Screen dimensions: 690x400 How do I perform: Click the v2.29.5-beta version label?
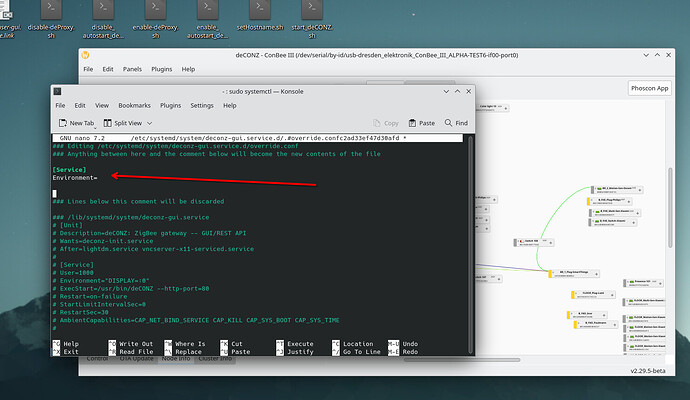pos(647,371)
